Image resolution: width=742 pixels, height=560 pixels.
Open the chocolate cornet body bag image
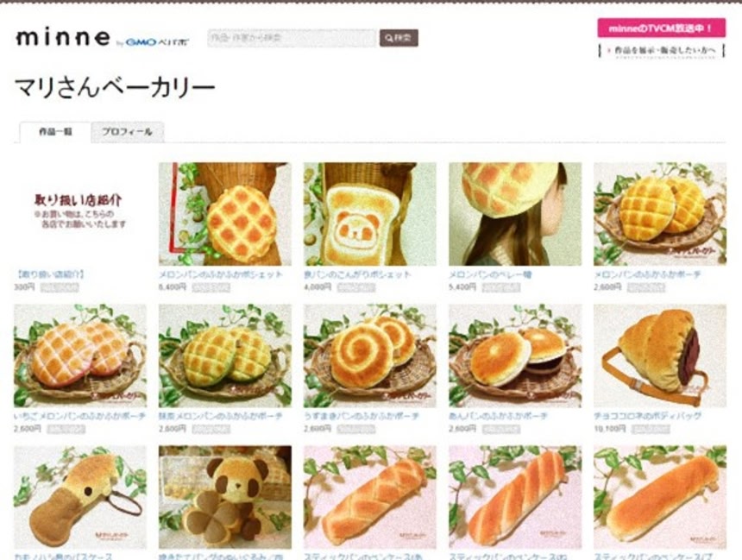660,356
